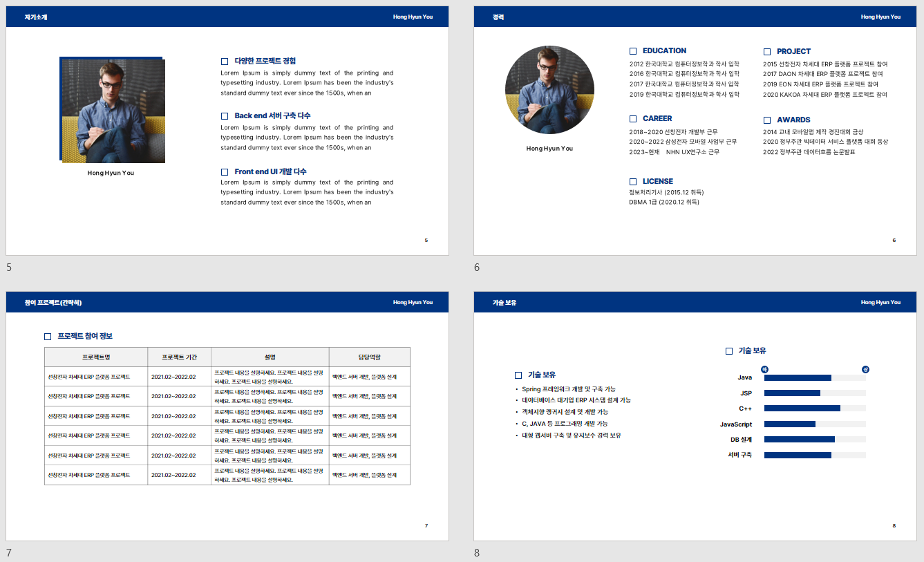The width and height of the screenshot is (924, 562).
Task: Click the '프로젝트 참여 정보' heading on slide 7
Action: (x=85, y=336)
